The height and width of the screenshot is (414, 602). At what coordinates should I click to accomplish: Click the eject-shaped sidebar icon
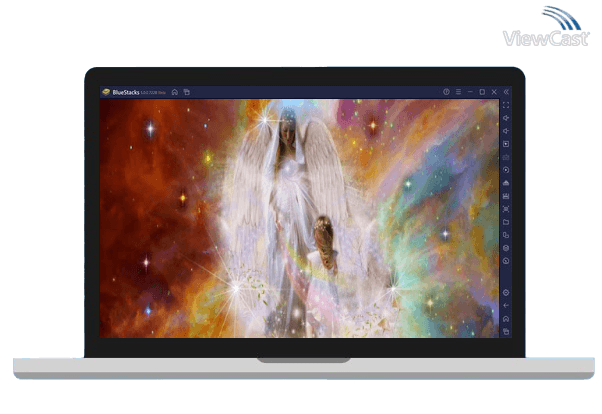506,183
